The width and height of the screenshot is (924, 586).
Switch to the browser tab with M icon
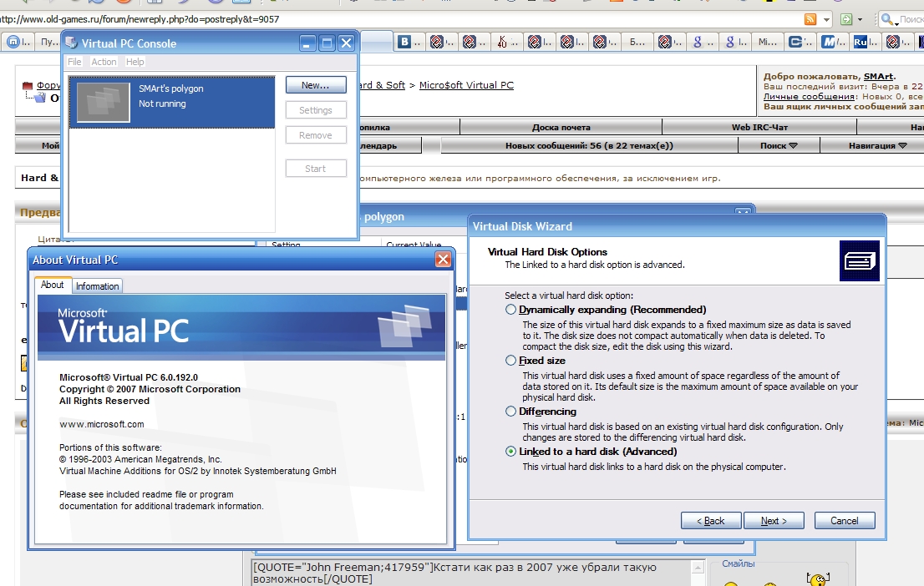click(x=833, y=42)
